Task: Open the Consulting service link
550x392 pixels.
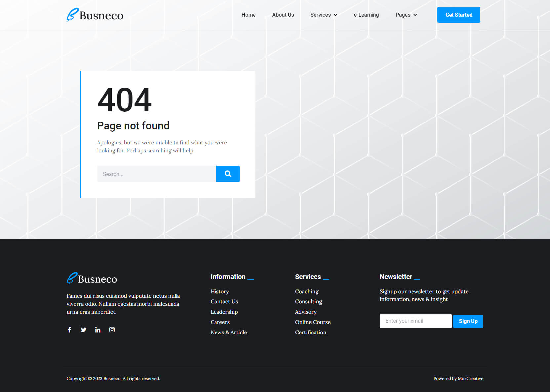Action: point(309,302)
